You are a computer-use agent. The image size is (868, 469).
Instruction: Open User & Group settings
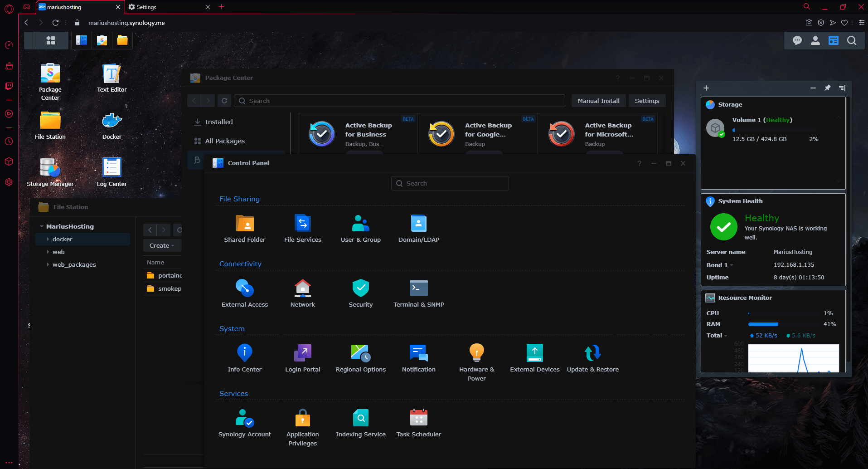pos(361,229)
